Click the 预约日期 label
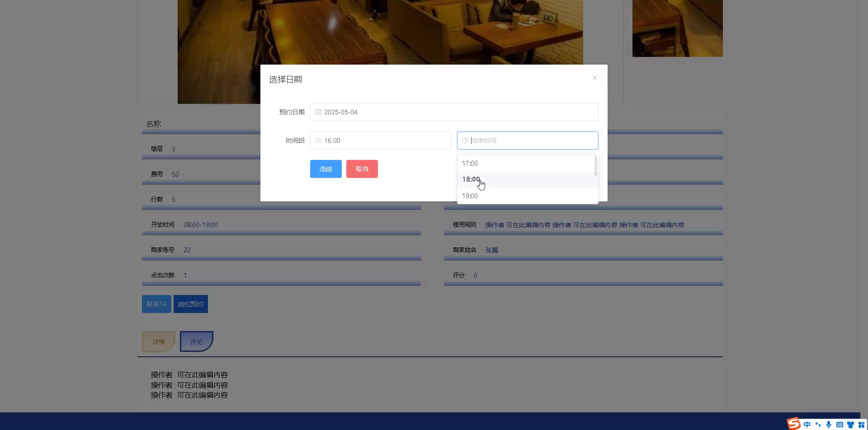868x430 pixels. point(292,112)
